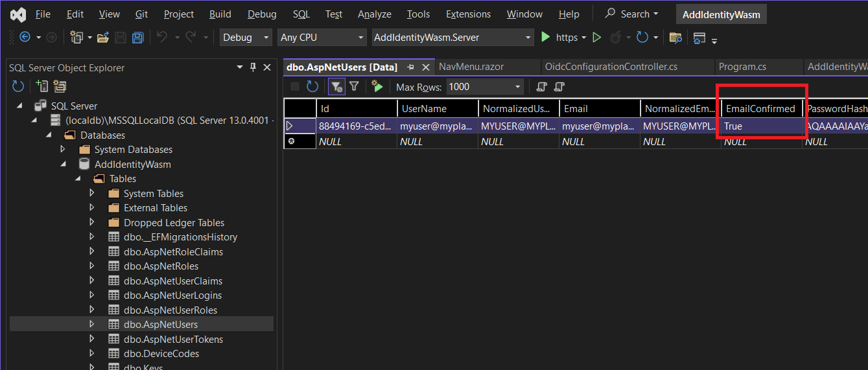Collapse the AddIdentityWasm database node
868x370 pixels.
(x=63, y=164)
